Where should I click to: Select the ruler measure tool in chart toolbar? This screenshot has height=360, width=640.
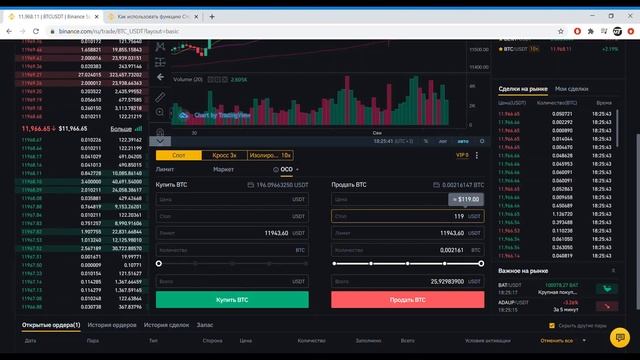(x=160, y=97)
